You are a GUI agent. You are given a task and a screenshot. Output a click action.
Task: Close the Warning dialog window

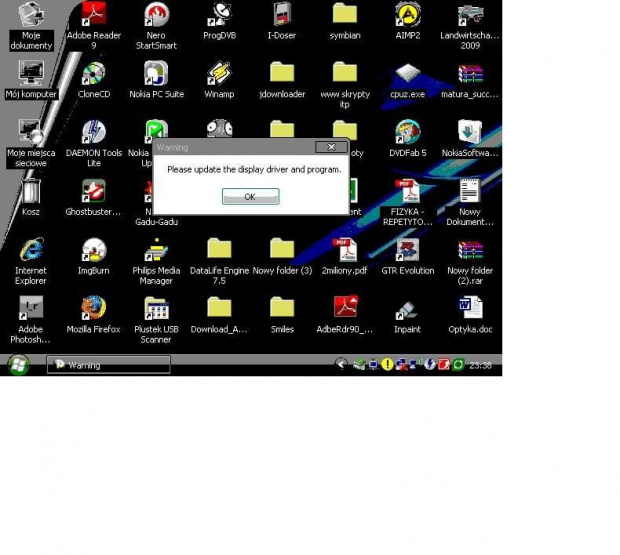click(331, 147)
